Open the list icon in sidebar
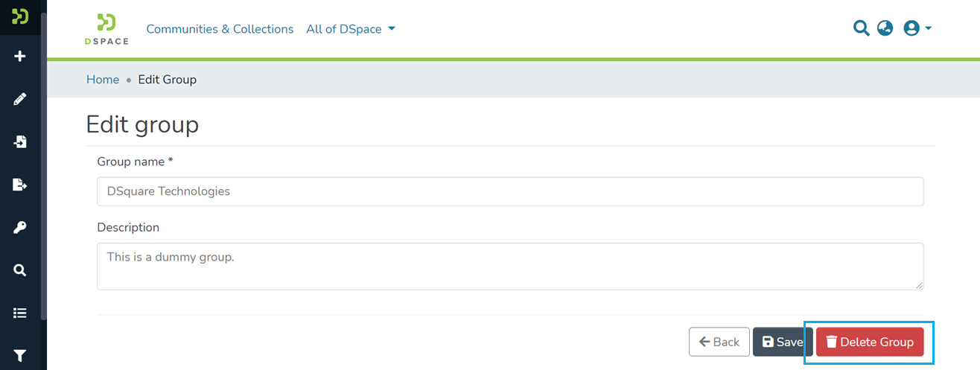Screen dimensions: 980x370 click(x=20, y=313)
